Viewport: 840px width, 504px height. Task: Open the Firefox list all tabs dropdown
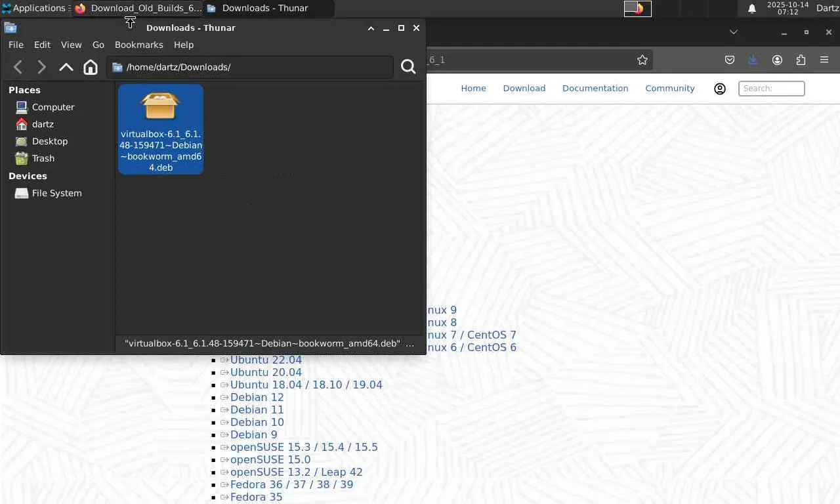[x=734, y=32]
